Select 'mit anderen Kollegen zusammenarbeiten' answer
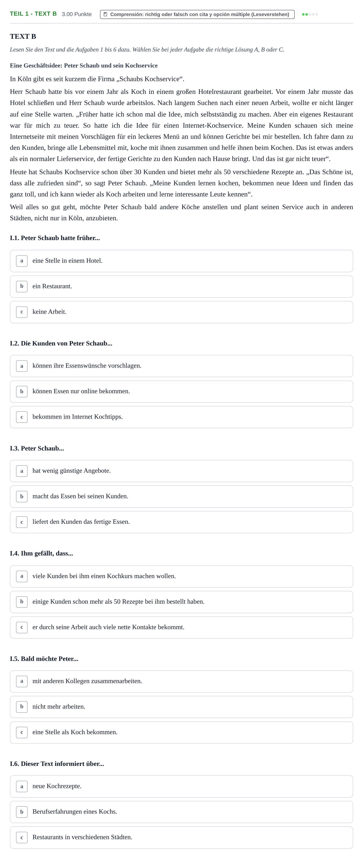 181,681
